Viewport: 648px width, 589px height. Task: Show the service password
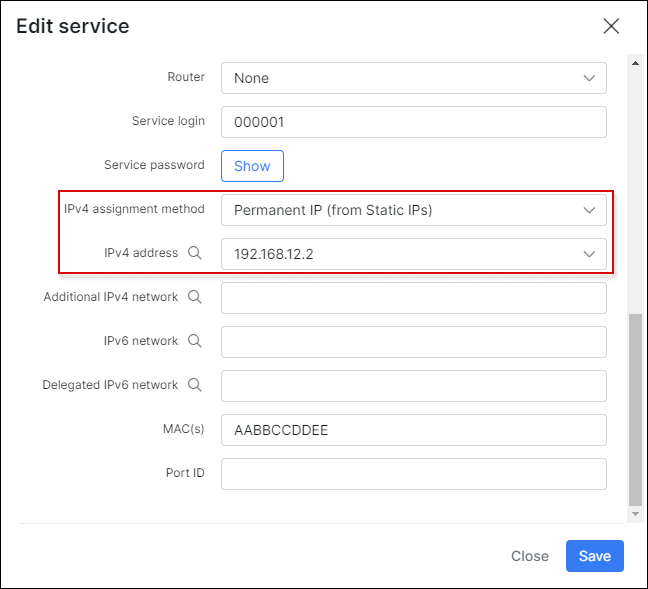pos(252,166)
